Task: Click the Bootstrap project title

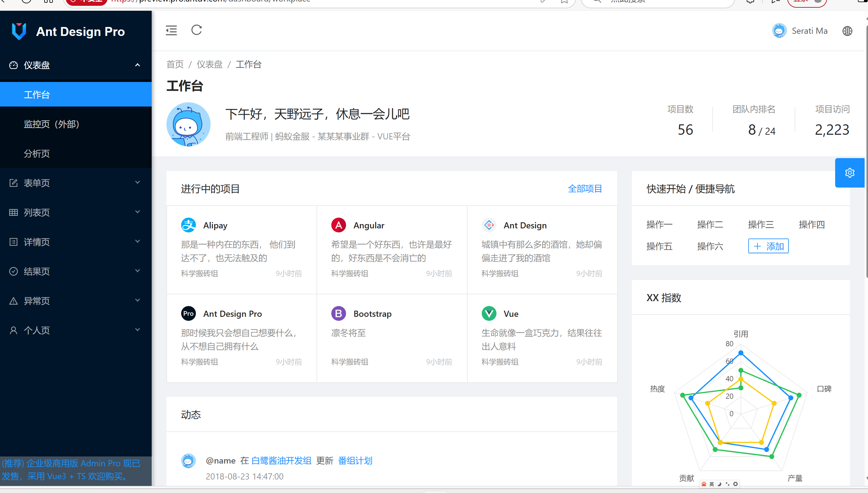Action: point(372,314)
